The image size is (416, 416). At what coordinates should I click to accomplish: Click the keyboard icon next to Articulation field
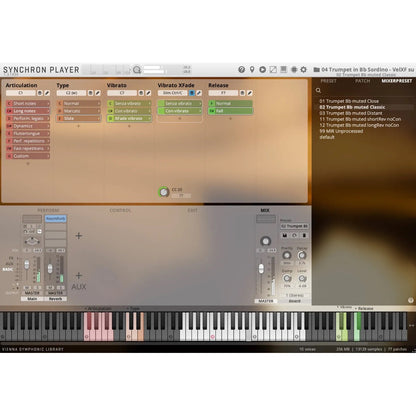(40, 93)
